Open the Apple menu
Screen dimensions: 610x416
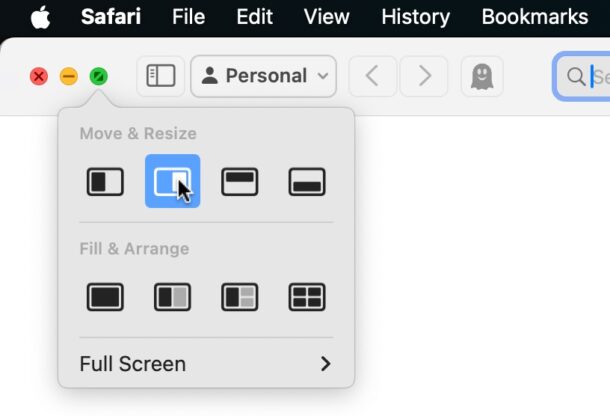click(x=40, y=17)
